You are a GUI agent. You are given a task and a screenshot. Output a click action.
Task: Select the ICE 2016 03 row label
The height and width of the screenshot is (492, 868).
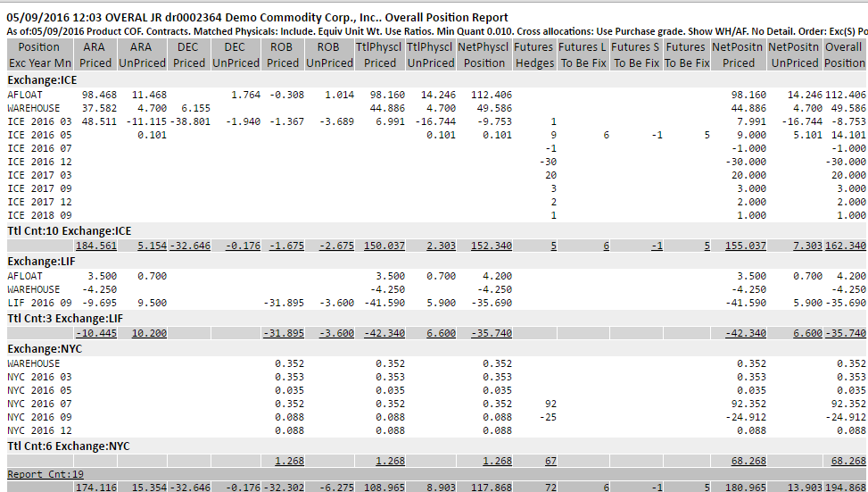(39, 121)
